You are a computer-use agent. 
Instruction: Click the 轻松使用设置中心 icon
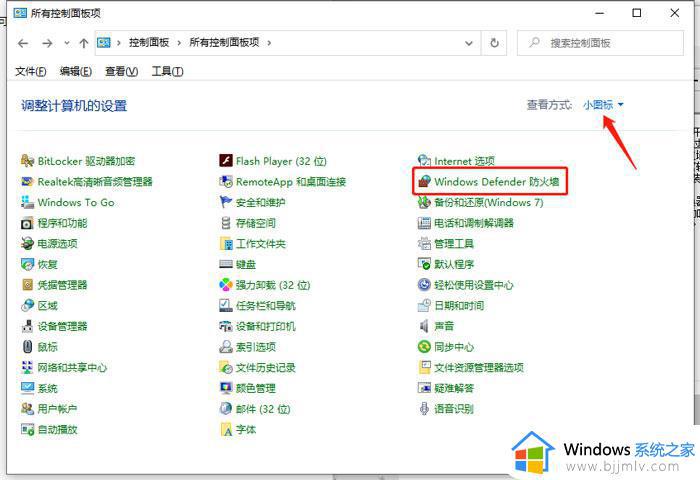pos(424,285)
